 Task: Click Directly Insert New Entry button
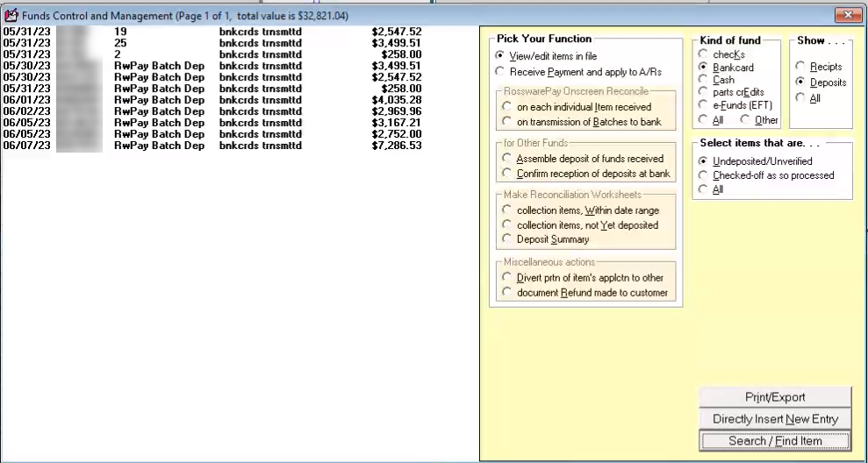click(775, 419)
